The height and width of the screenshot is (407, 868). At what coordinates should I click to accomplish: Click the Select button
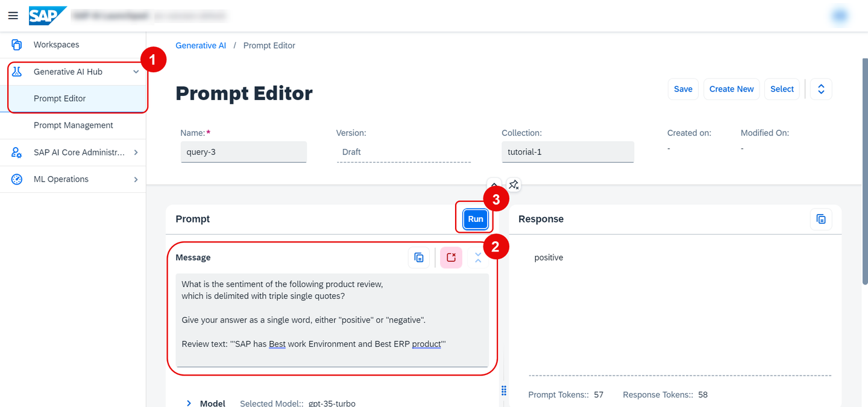[782, 89]
